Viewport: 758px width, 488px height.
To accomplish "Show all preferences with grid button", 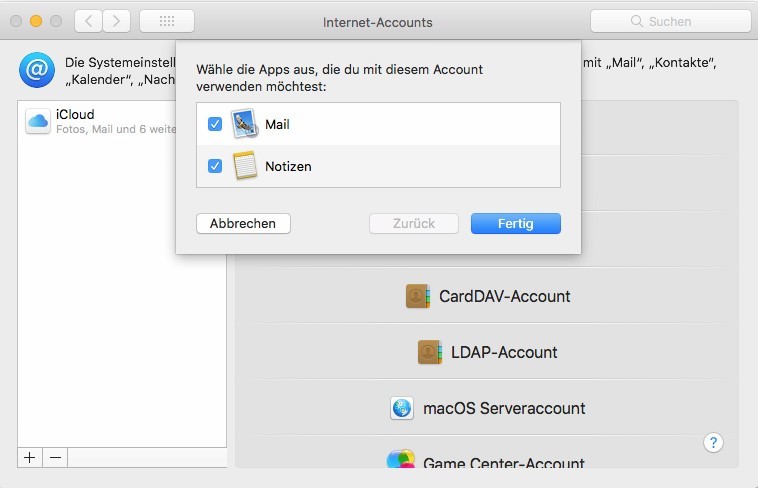I will point(167,20).
